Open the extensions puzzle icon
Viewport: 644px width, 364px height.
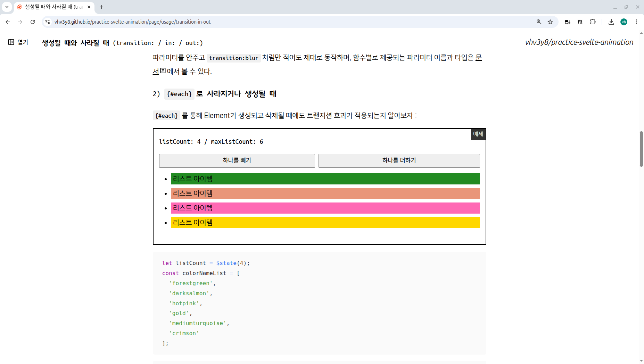click(x=593, y=22)
